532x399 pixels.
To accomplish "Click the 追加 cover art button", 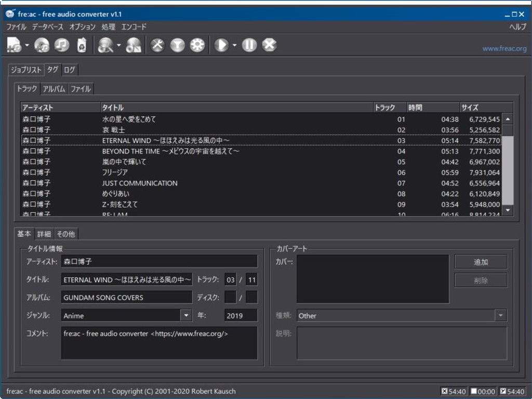I will pos(481,262).
